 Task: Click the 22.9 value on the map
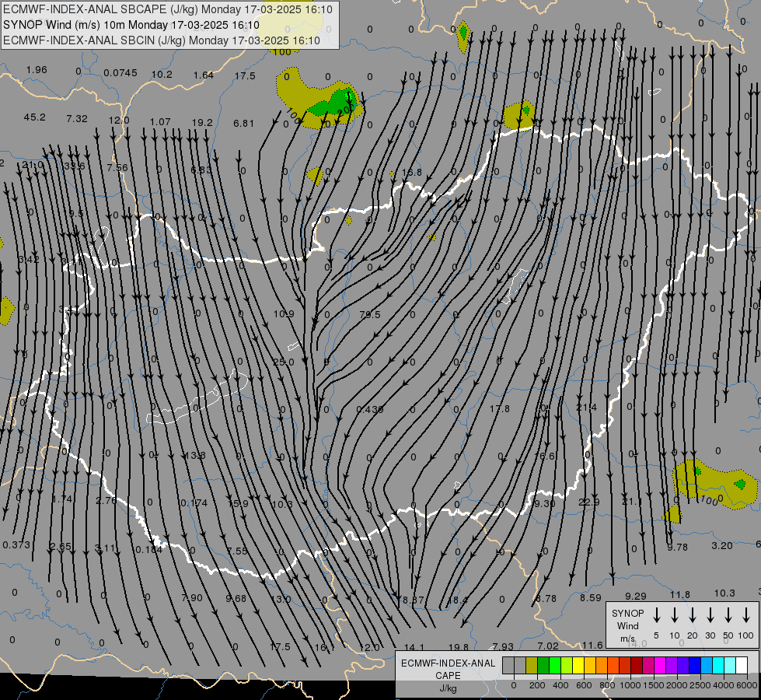(588, 502)
